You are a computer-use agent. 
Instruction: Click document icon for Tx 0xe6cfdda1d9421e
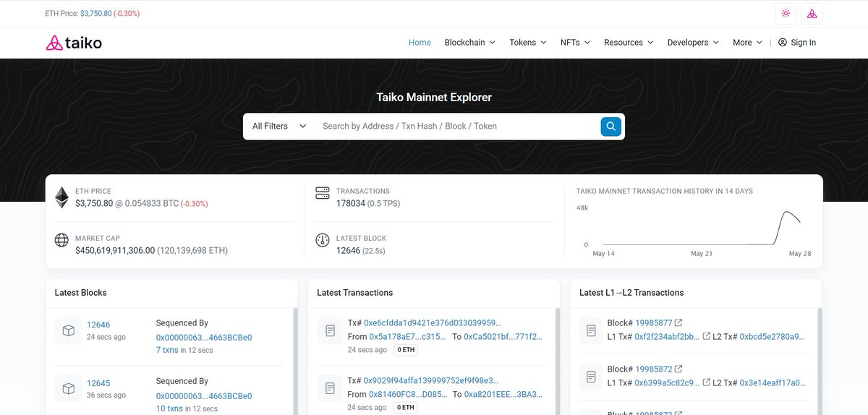(x=330, y=330)
